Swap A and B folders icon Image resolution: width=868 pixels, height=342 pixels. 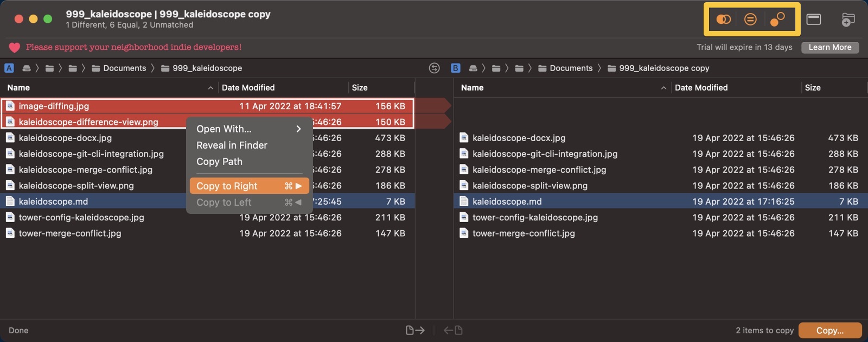[x=434, y=68]
